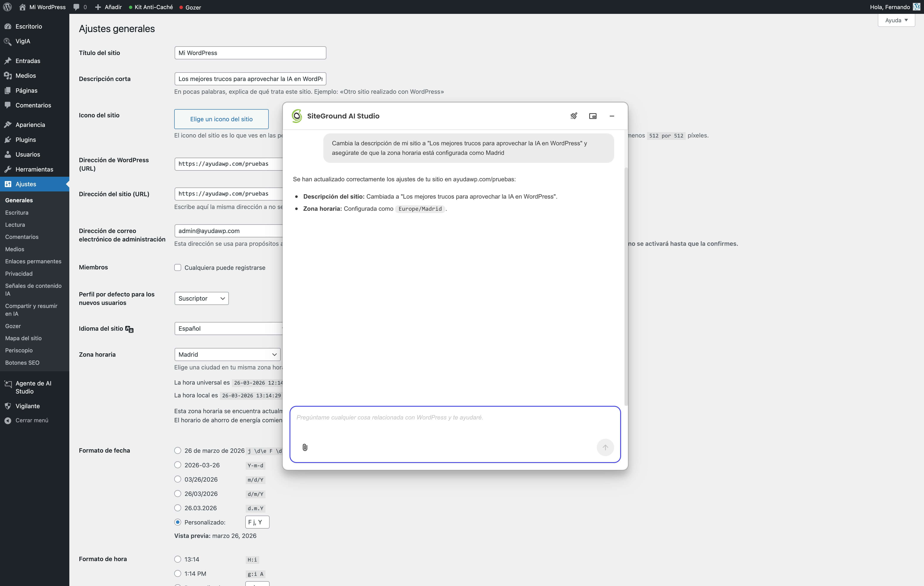
Task: Open VigIA in sidebar
Action: click(34, 41)
